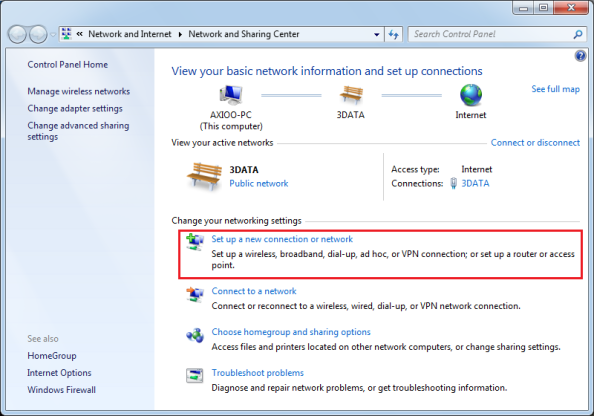Open recent pages dropdown beside the Forward arrow
594x416 pixels.
pos(53,35)
